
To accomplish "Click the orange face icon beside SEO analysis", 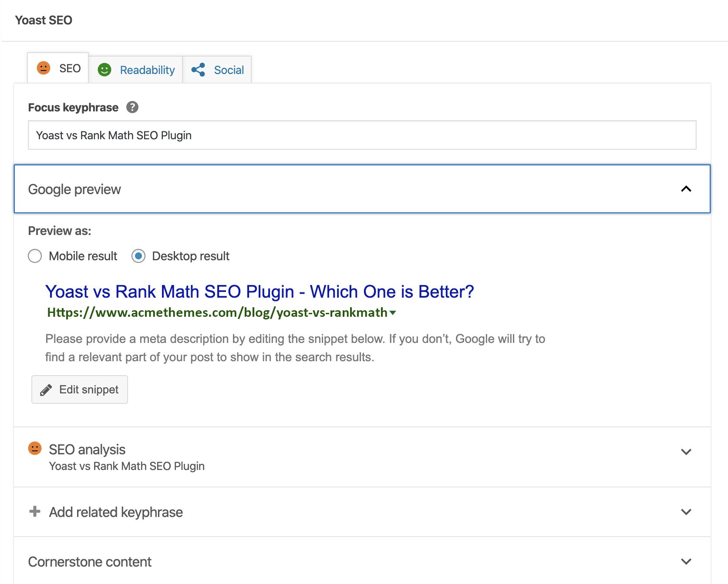I will tap(35, 448).
